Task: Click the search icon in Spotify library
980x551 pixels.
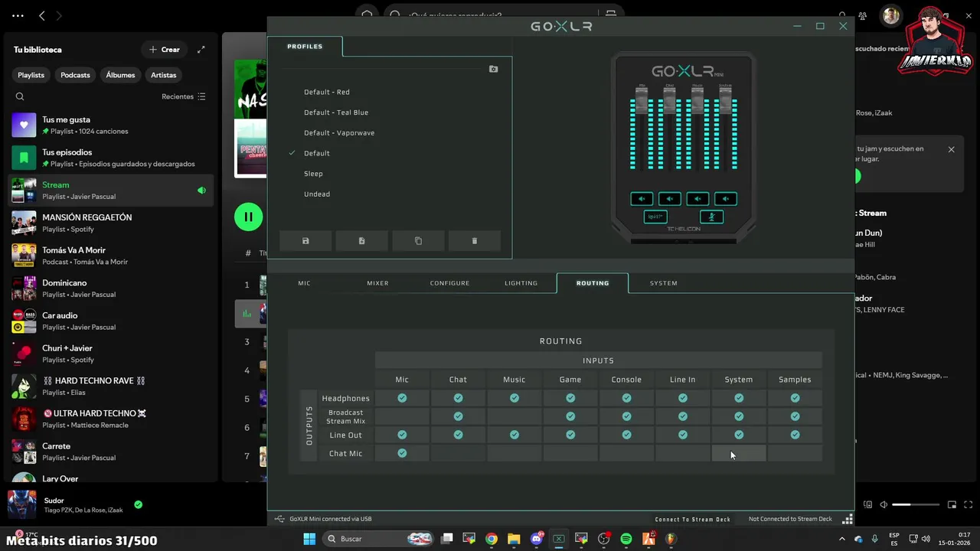Action: click(20, 96)
